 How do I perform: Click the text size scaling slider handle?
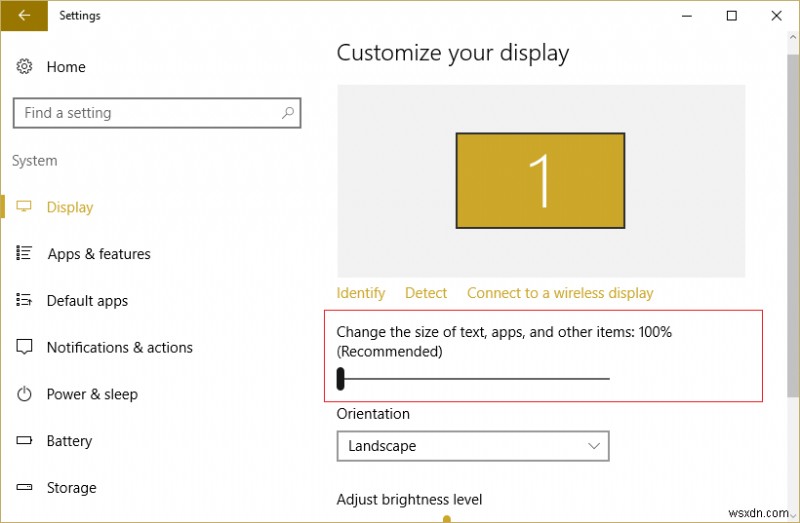[x=341, y=378]
